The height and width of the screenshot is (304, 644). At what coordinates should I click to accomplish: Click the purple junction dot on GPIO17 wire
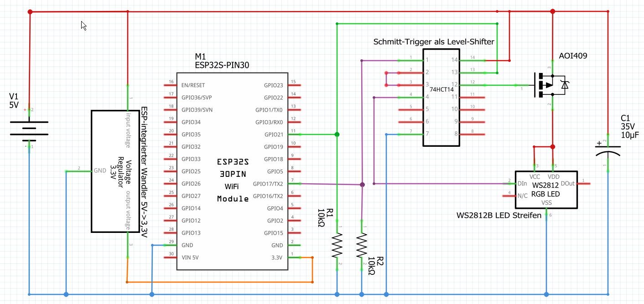point(362,185)
